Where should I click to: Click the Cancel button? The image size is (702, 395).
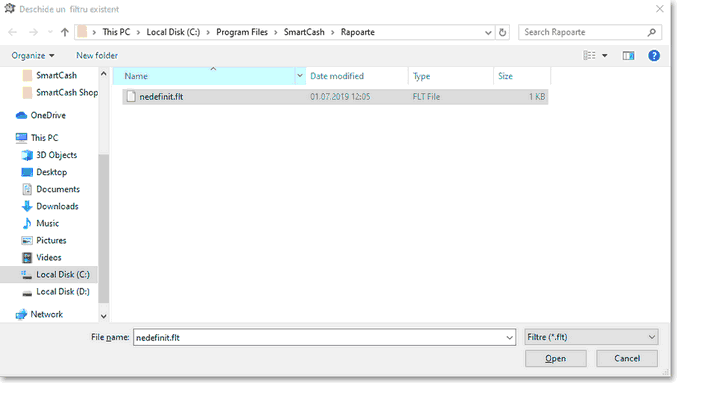627,358
